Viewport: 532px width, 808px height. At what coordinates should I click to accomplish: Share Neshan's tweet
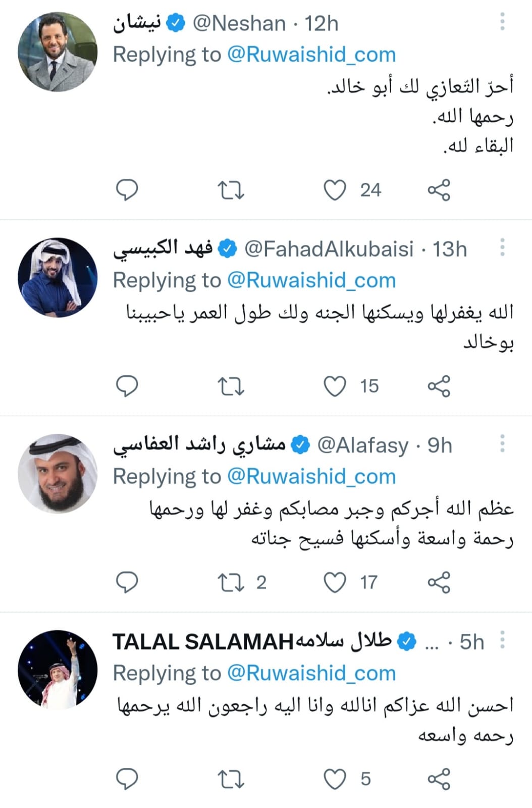pyautogui.click(x=439, y=190)
